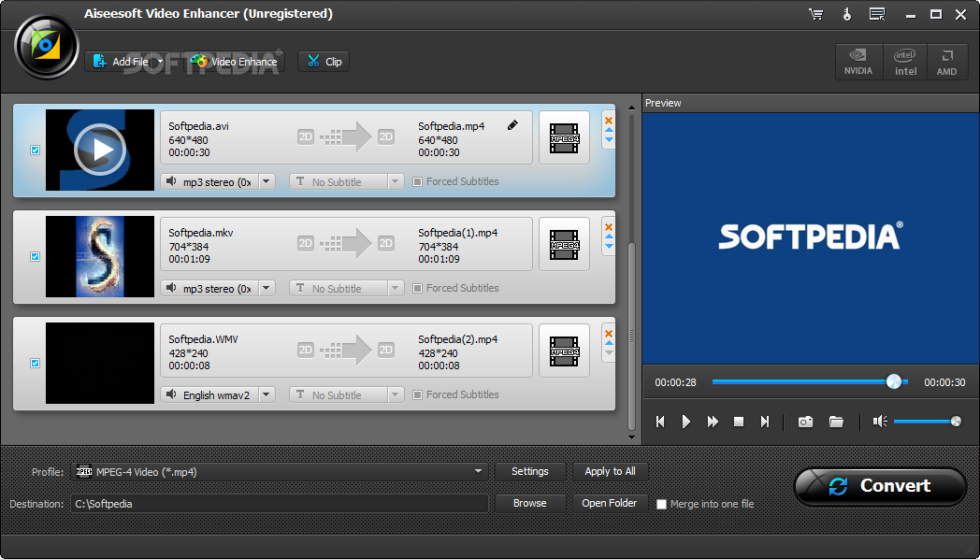The image size is (980, 559).
Task: Uncheck the Softpedia.mkv file checkbox
Action: 35,257
